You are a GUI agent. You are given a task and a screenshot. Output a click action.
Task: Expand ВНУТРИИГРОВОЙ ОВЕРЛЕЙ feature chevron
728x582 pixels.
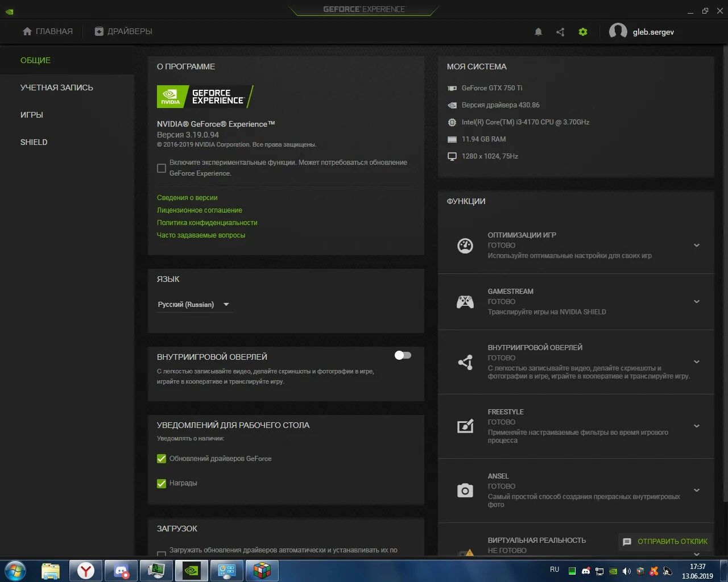click(697, 362)
